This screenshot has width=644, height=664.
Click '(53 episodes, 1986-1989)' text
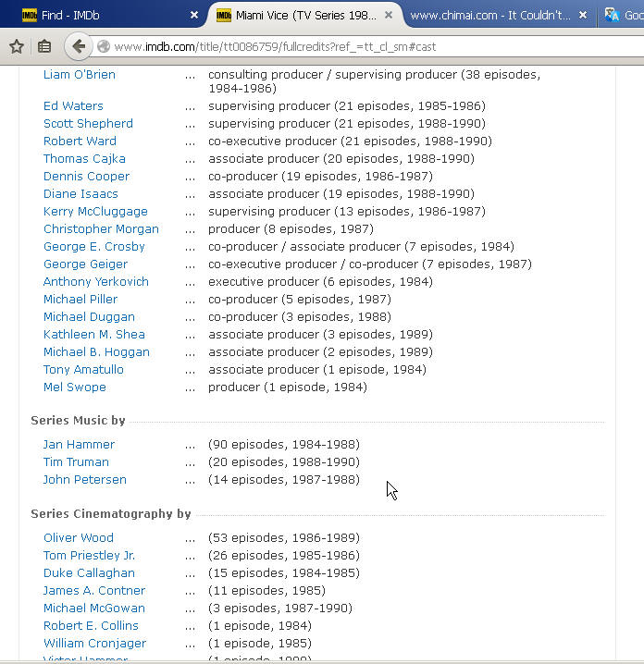(284, 538)
